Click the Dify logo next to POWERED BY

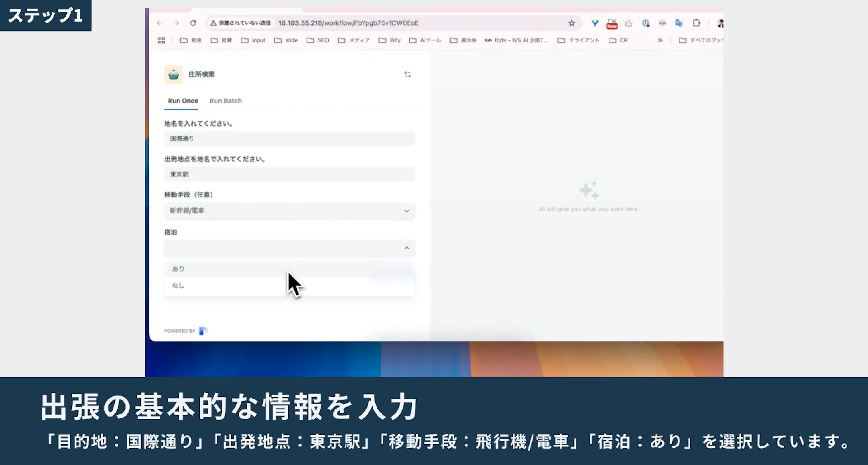coord(203,330)
